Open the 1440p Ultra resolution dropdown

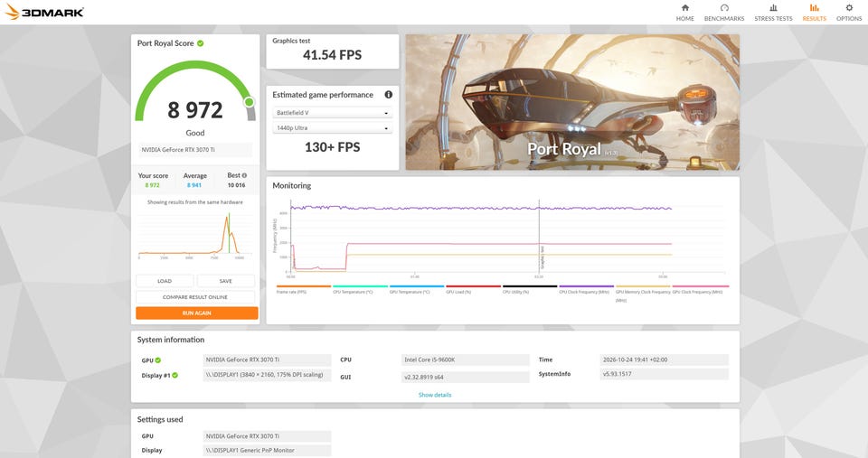(332, 127)
